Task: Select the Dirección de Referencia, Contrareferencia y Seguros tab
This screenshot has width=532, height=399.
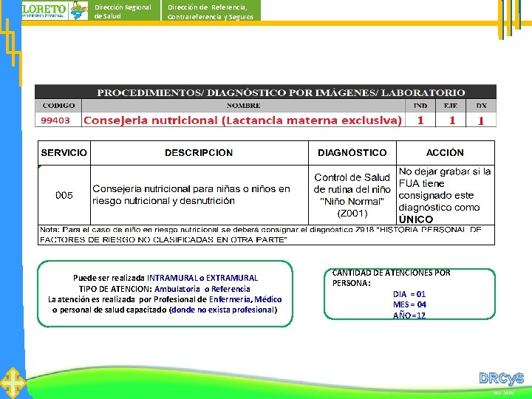Action: 211,10
